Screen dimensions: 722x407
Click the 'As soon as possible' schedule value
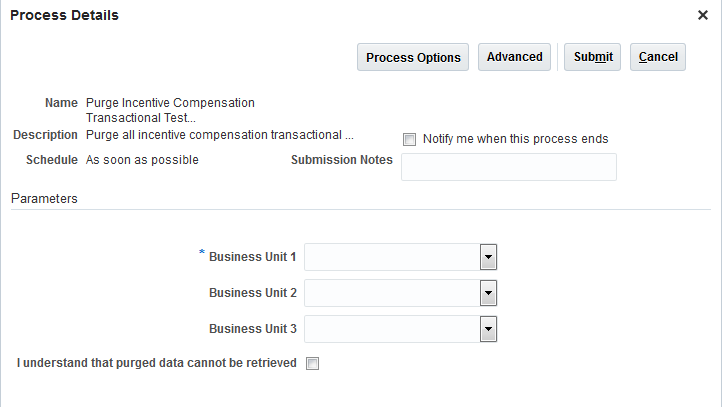point(142,159)
